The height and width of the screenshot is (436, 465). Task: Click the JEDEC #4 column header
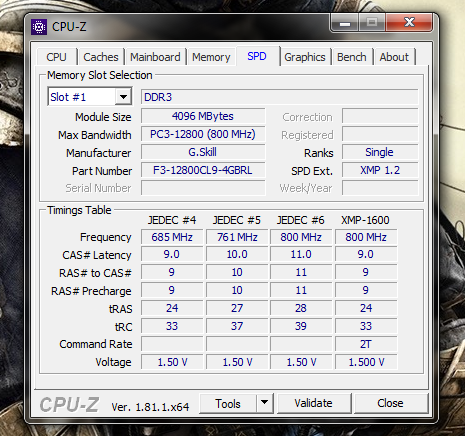tap(172, 220)
